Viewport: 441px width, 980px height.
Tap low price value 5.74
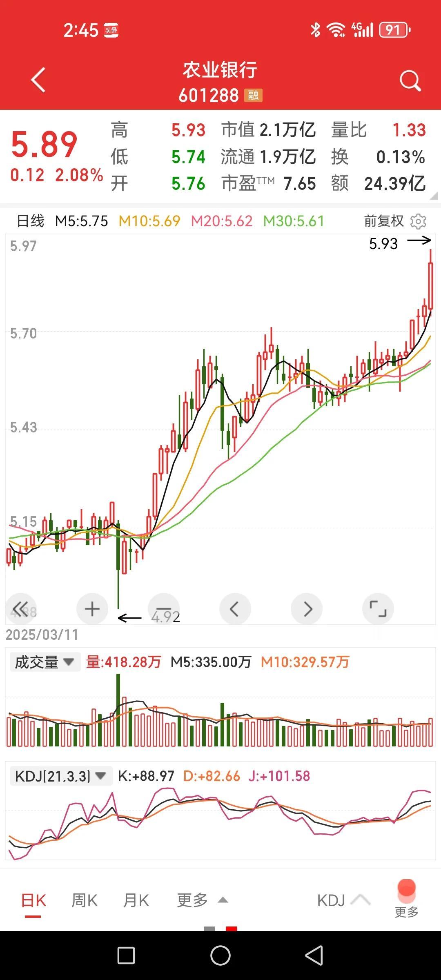[x=188, y=157]
